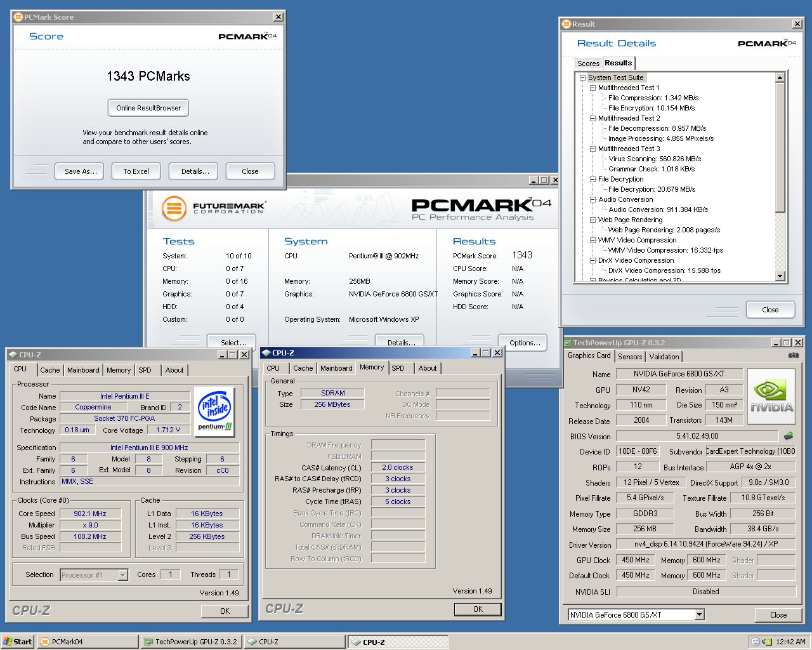812x650 pixels.
Task: Click the Intel Inside Pentium III logo
Action: click(214, 412)
